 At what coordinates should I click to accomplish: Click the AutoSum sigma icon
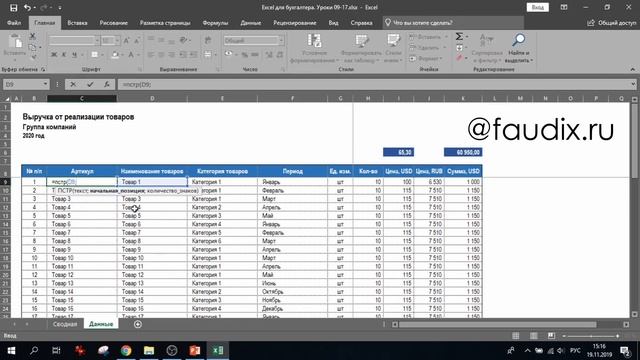tap(460, 36)
